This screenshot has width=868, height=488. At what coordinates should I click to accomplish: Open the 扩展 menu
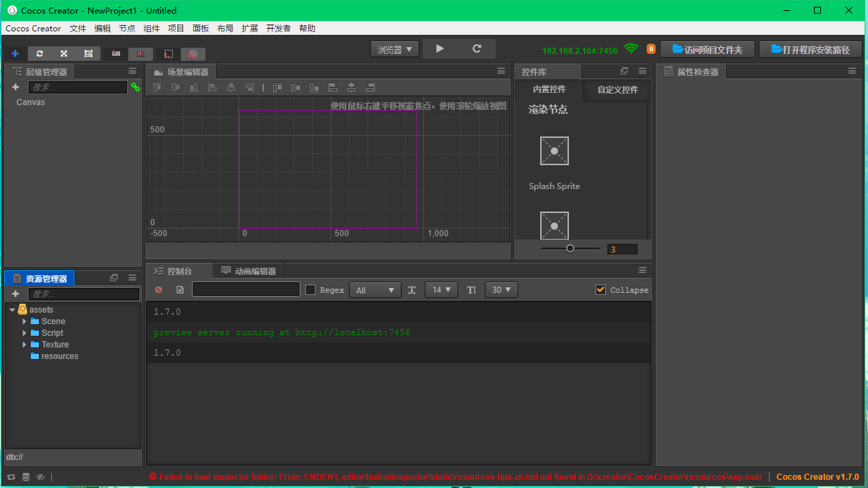point(250,28)
